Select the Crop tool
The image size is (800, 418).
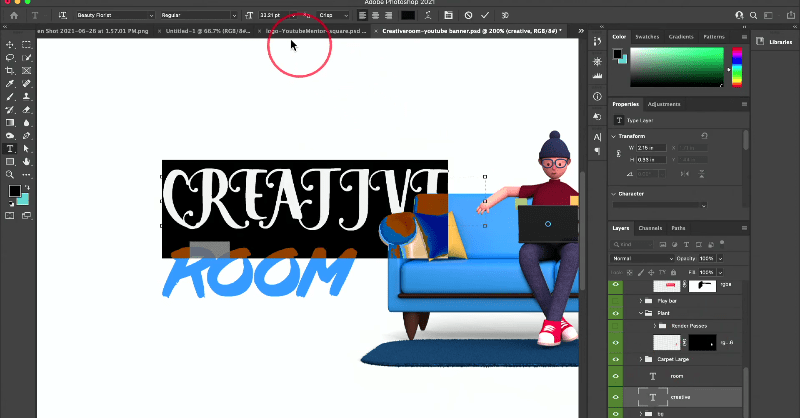pos(10,70)
